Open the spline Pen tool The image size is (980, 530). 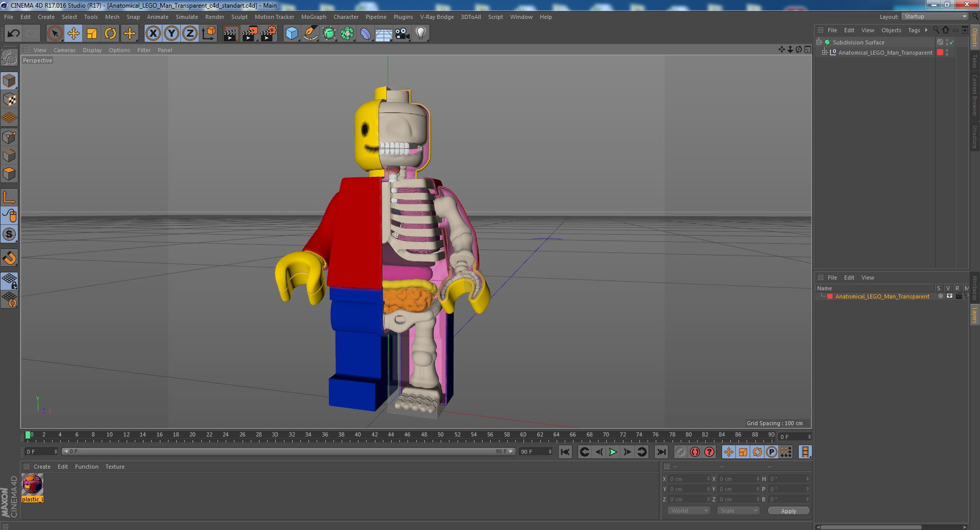pos(310,34)
